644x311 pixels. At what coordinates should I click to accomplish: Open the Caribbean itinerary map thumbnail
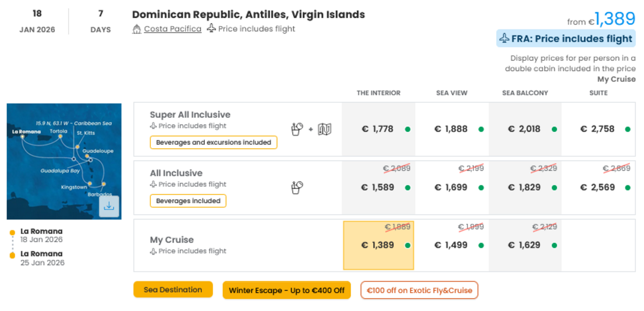click(64, 161)
